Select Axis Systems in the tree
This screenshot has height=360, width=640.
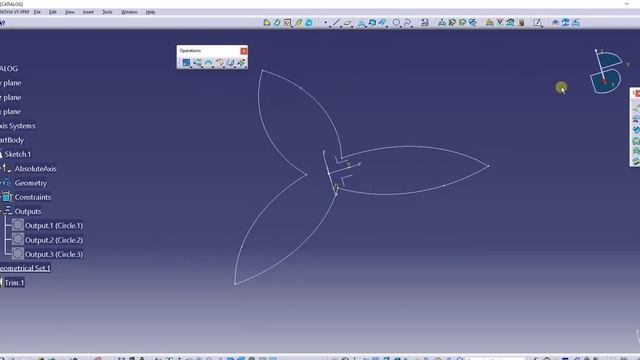(x=18, y=126)
